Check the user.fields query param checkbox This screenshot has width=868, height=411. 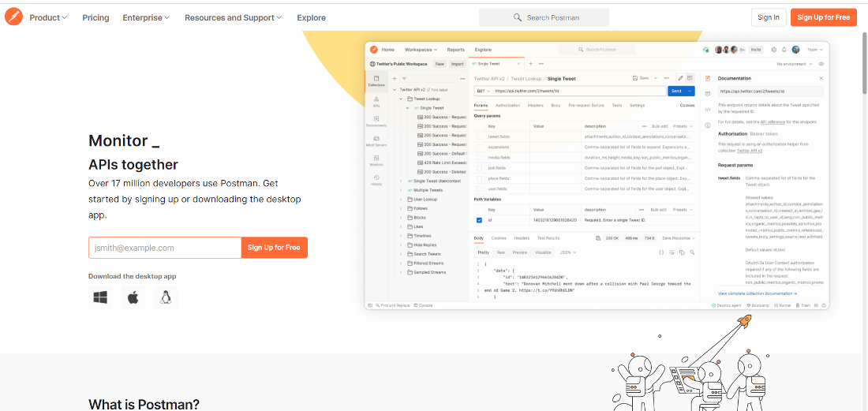tap(480, 189)
